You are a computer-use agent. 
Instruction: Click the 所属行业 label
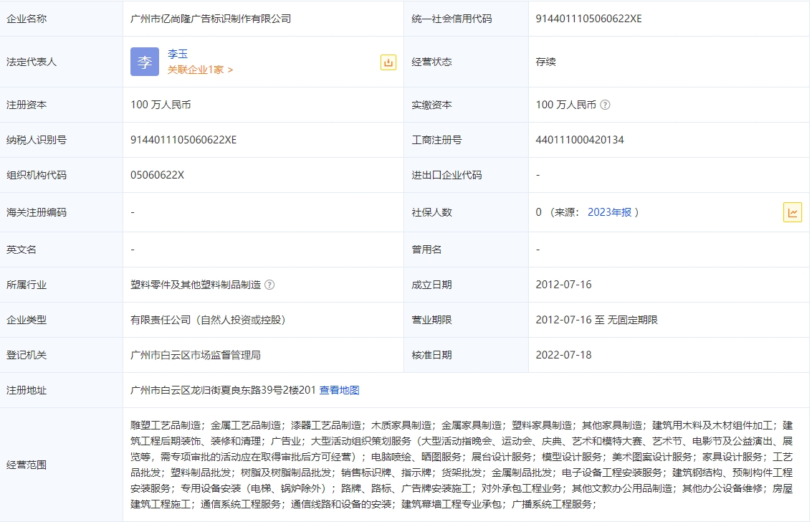pos(27,285)
